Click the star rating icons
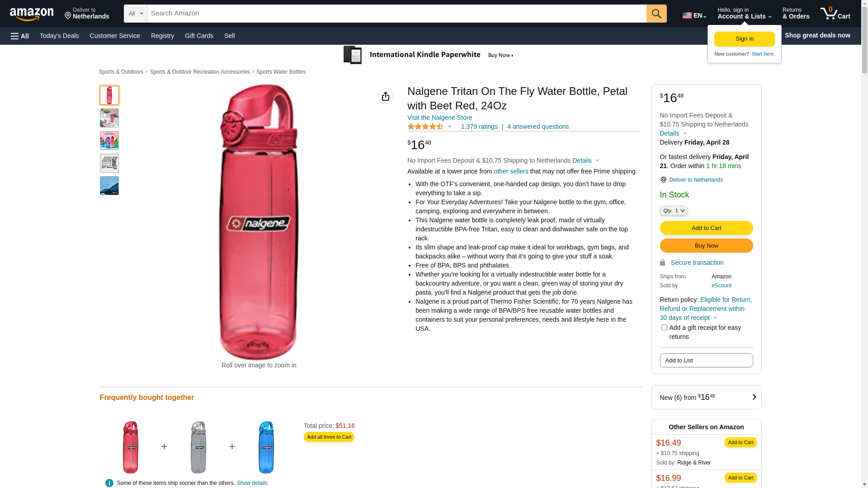The height and width of the screenshot is (488, 868). 425,127
